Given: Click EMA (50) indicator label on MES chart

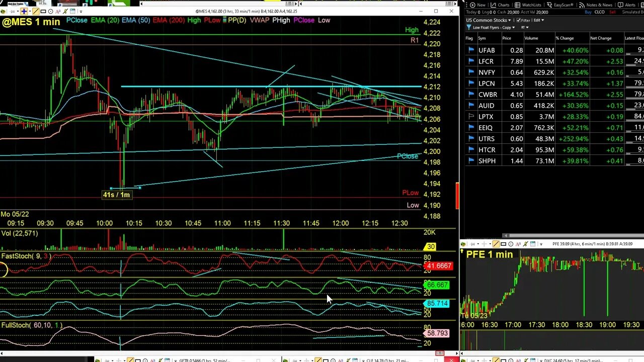Looking at the screenshot, I should click(x=135, y=20).
